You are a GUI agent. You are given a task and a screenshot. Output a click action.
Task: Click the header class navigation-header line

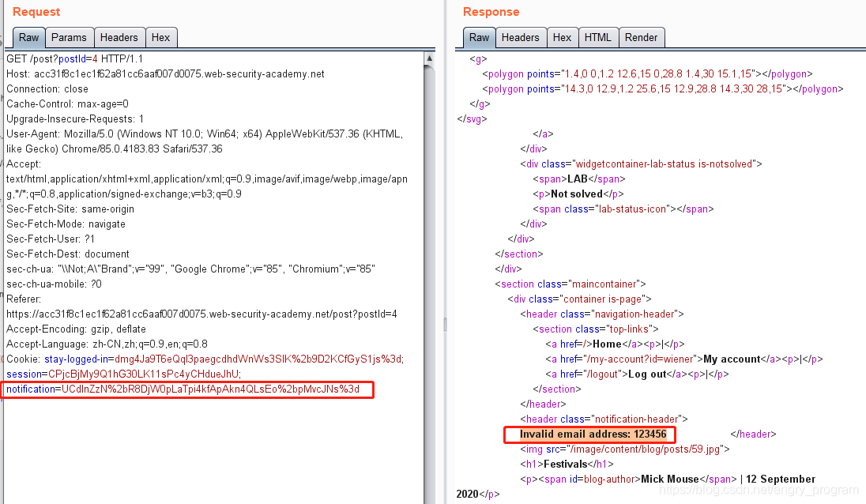coord(602,314)
